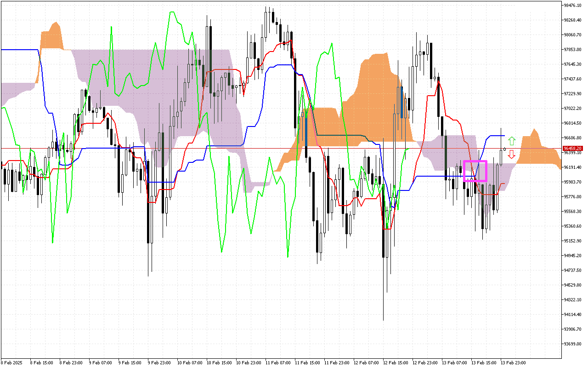Click the 8 Feb 23:00 time label
The image size is (588, 368).
(x=70, y=363)
